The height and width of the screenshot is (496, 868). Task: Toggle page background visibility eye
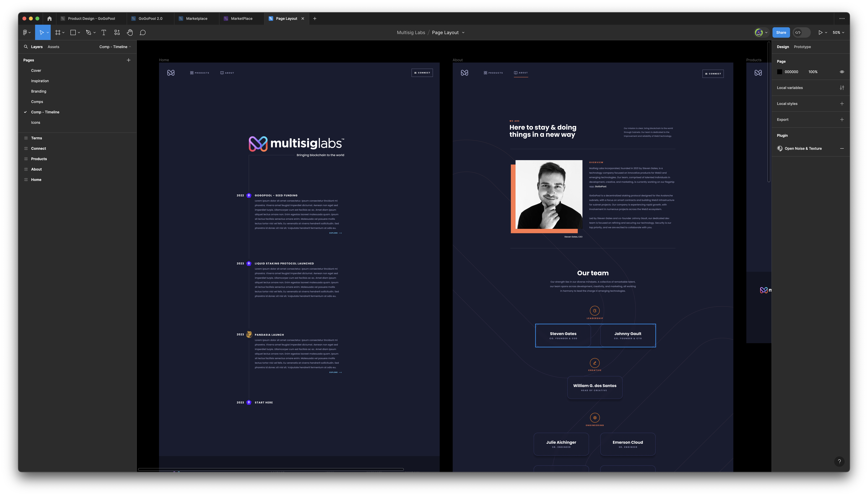point(842,72)
